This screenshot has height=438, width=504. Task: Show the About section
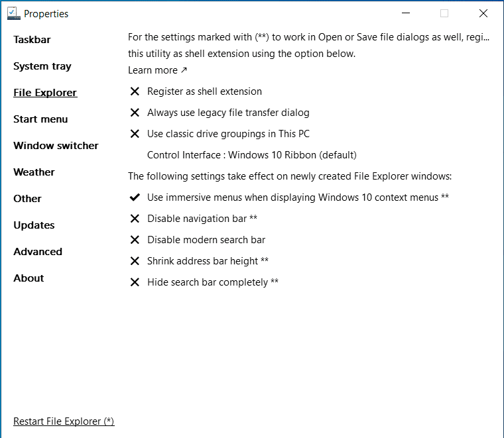(x=29, y=278)
